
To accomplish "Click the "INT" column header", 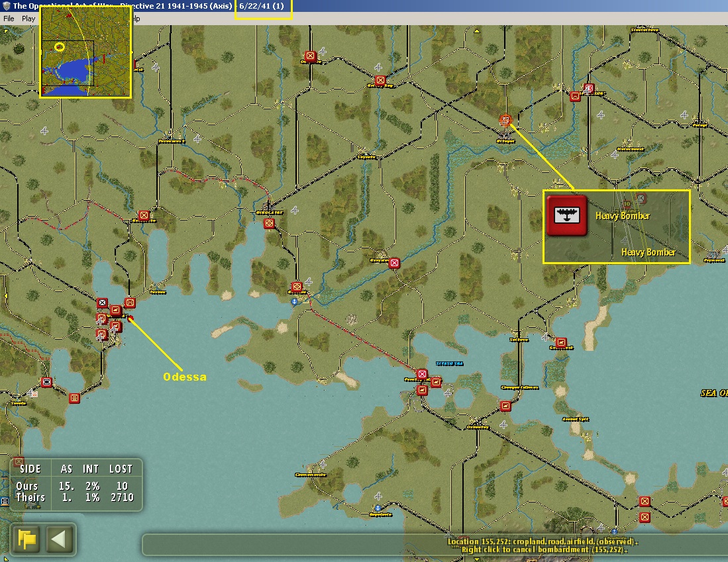I will point(91,469).
